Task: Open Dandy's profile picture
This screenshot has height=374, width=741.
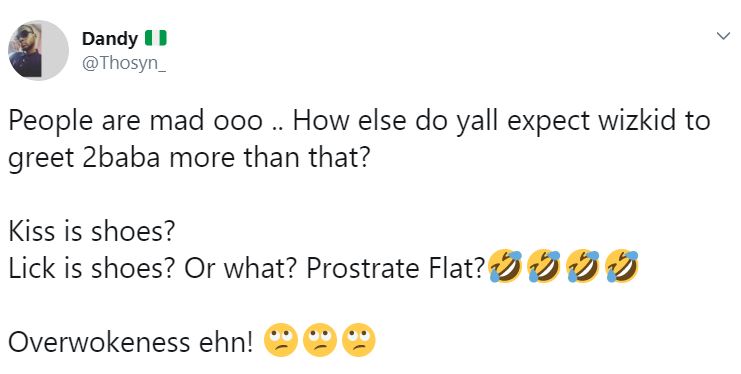Action: click(38, 51)
